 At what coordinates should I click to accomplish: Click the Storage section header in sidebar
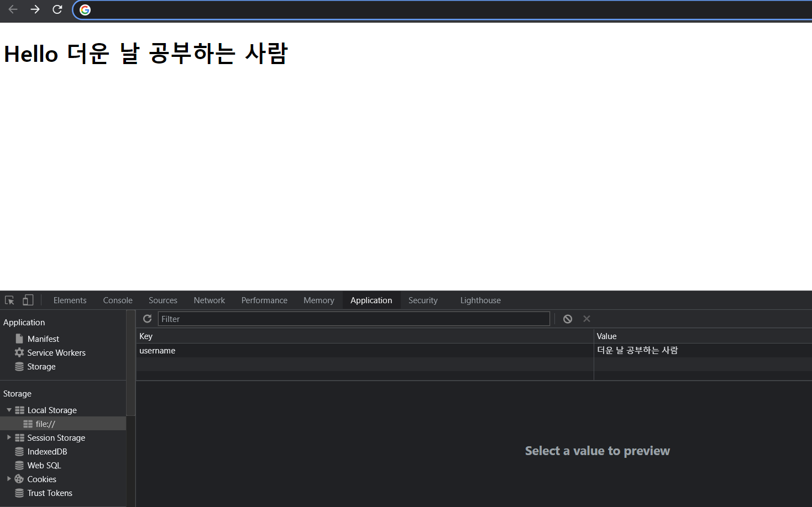[x=17, y=394]
